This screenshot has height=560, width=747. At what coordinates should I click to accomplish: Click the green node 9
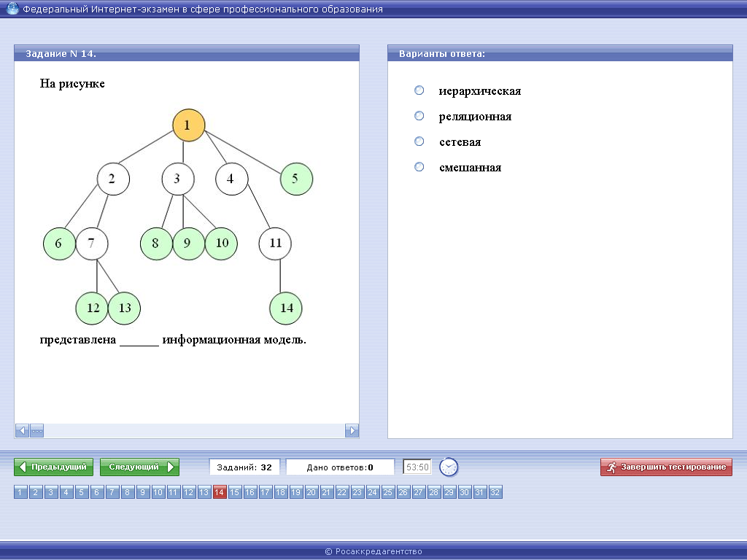click(x=187, y=244)
